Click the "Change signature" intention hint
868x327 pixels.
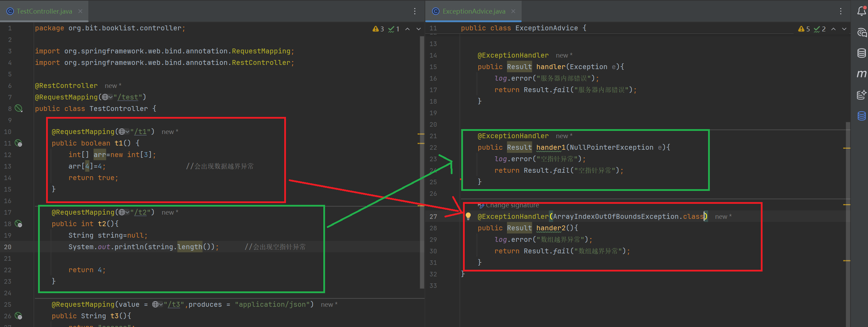(x=509, y=205)
